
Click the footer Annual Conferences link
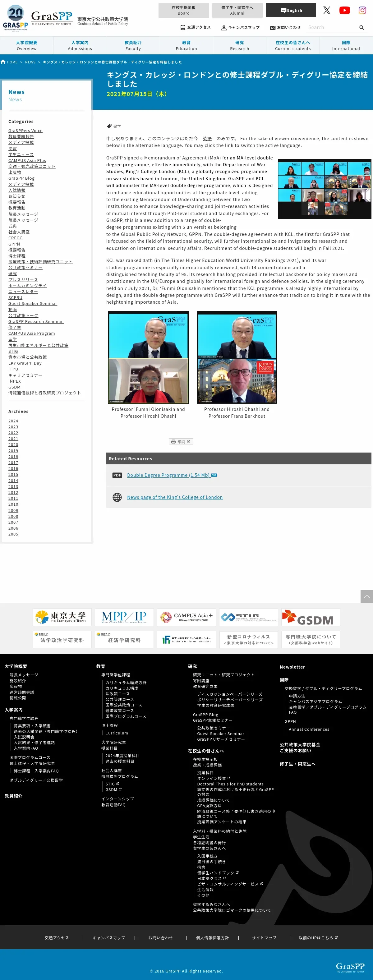[x=309, y=729]
